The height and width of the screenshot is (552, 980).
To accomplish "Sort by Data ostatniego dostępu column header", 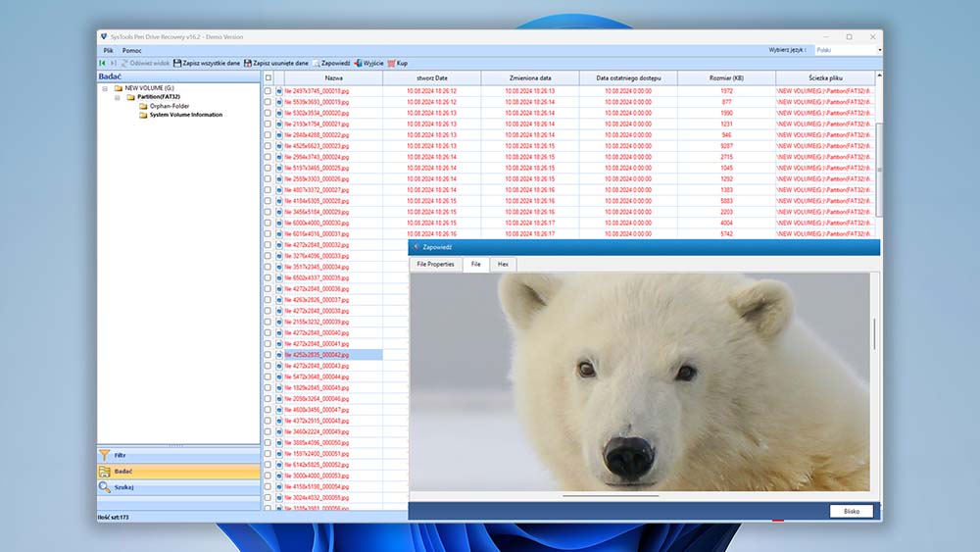I will 628,78.
